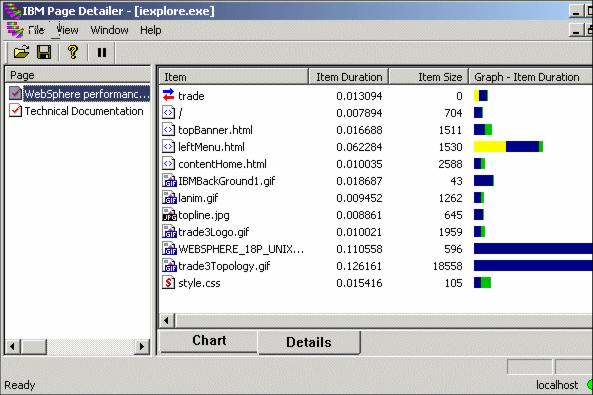Switch to the Chart tab
Image resolution: width=593 pixels, height=395 pixels.
click(x=209, y=341)
